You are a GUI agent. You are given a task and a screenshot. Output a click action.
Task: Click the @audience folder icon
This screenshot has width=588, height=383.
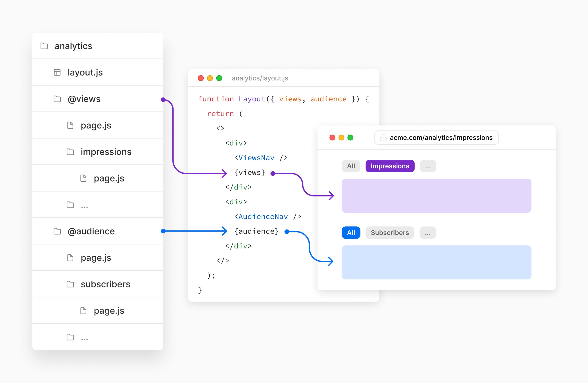point(57,231)
